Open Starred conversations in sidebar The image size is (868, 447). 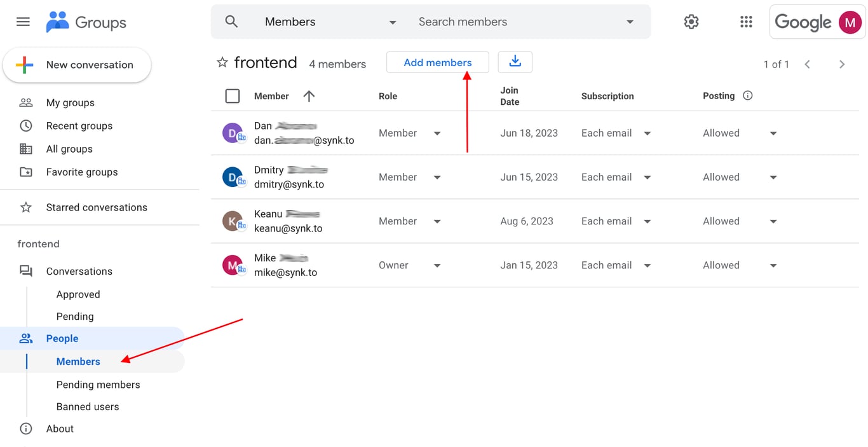97,207
